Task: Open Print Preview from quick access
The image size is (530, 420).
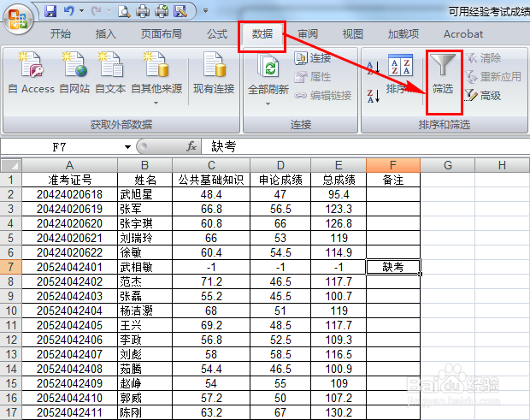Action: (x=124, y=11)
